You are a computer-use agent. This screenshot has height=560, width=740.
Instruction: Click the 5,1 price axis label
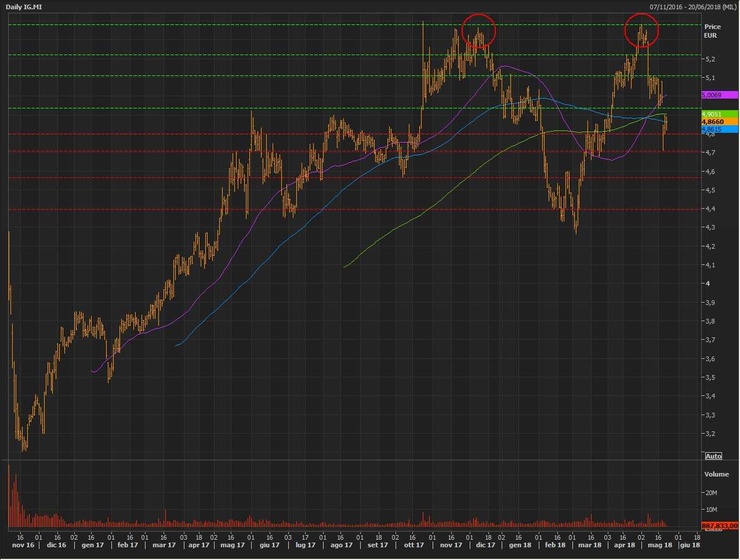[710, 78]
